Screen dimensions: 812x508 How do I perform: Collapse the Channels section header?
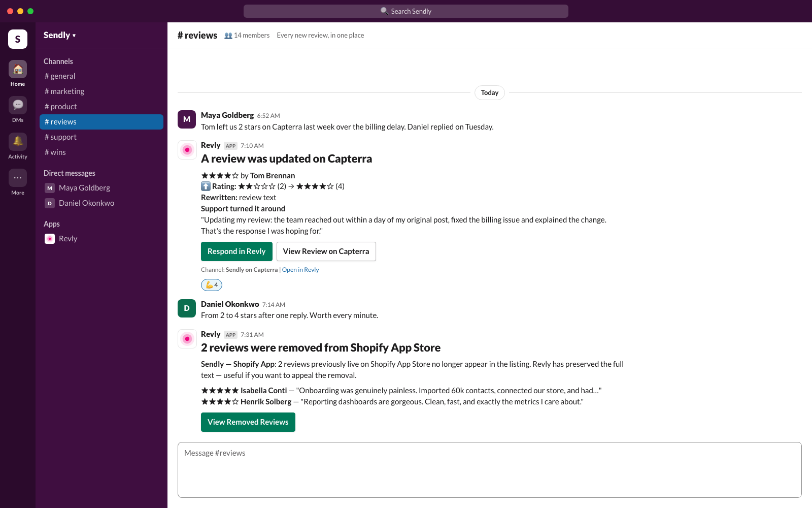click(58, 61)
